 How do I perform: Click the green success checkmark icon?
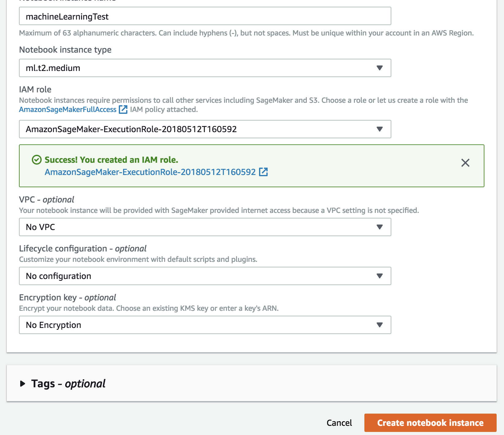coord(37,160)
